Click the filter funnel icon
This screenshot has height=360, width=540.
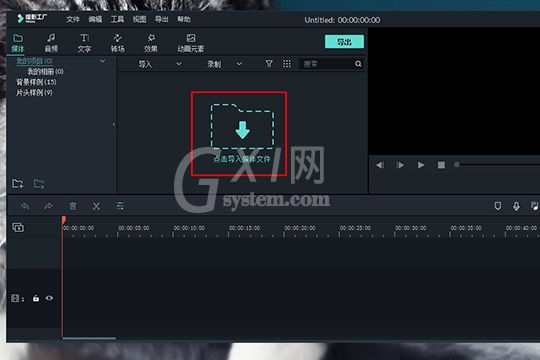click(x=269, y=64)
